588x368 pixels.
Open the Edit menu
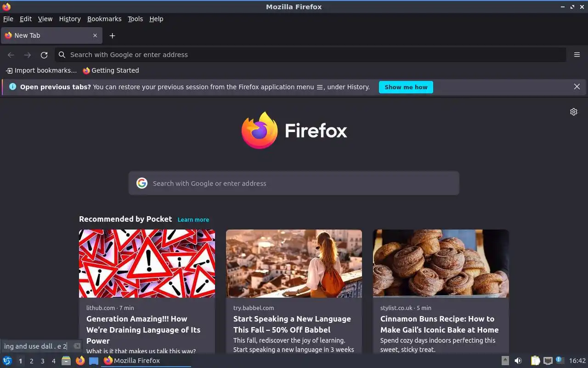tap(26, 19)
